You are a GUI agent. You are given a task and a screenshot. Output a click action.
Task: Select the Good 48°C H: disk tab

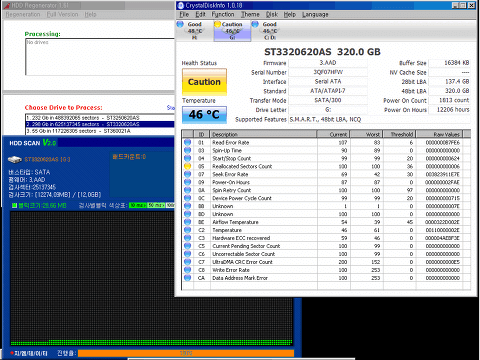pos(194,31)
